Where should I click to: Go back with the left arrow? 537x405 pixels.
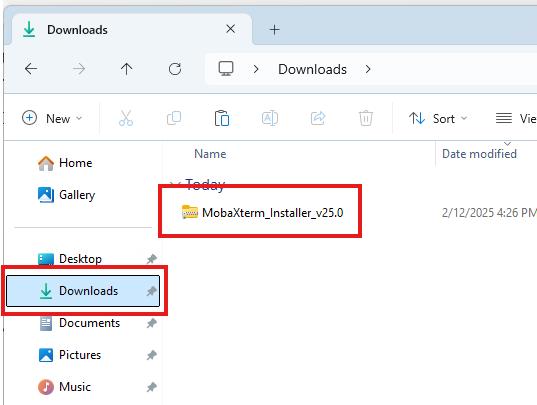tap(31, 69)
